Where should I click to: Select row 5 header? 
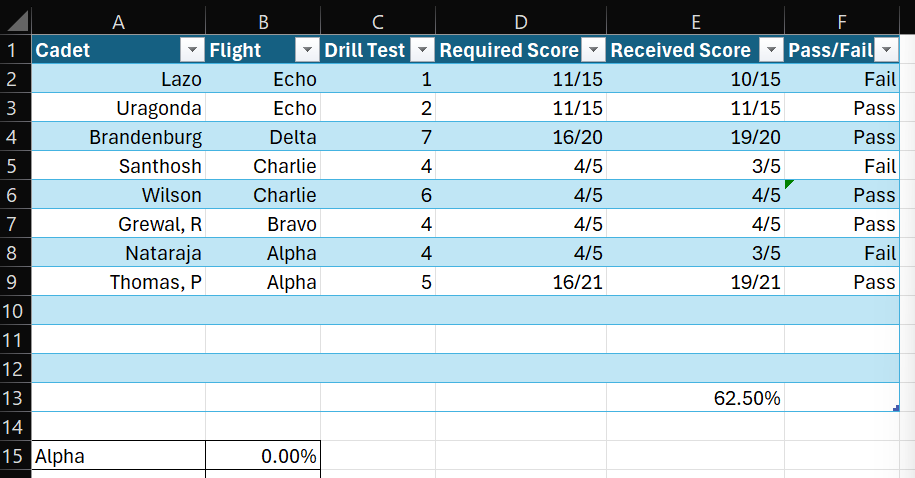(15, 166)
